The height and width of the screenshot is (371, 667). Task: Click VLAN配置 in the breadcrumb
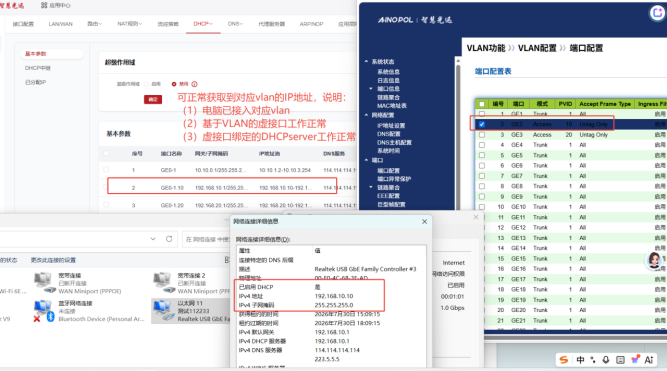tap(537, 48)
